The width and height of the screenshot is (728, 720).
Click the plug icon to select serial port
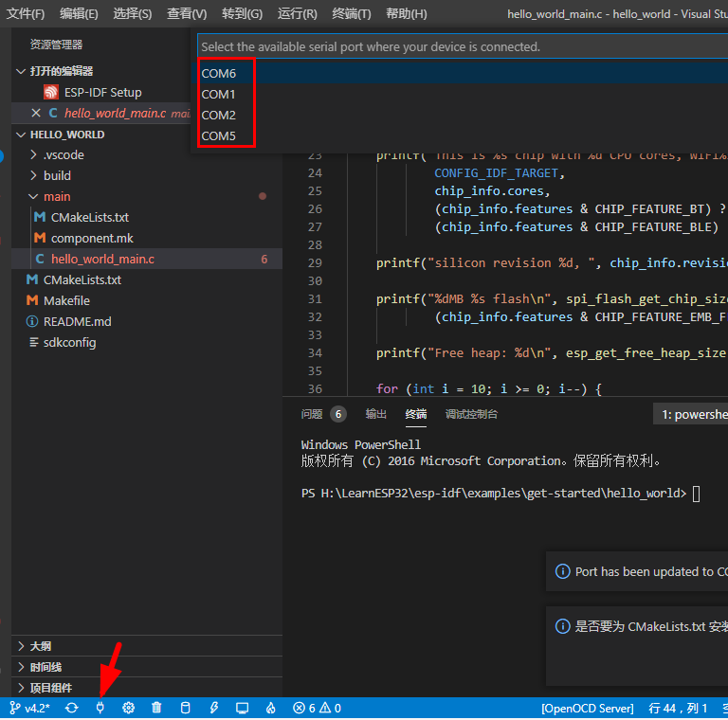(100, 708)
